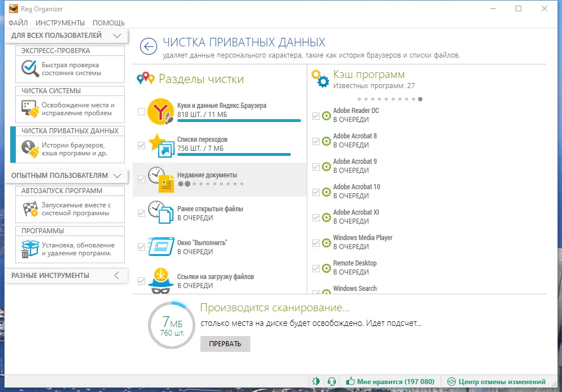Click the back arrow icon next to the title
Screen dimensions: 562x392
point(149,46)
